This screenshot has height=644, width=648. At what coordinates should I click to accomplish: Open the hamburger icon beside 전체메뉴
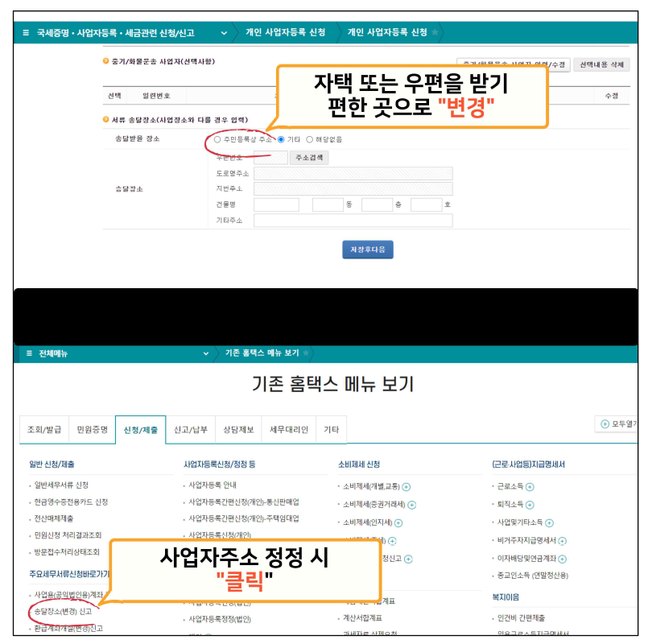pos(29,353)
